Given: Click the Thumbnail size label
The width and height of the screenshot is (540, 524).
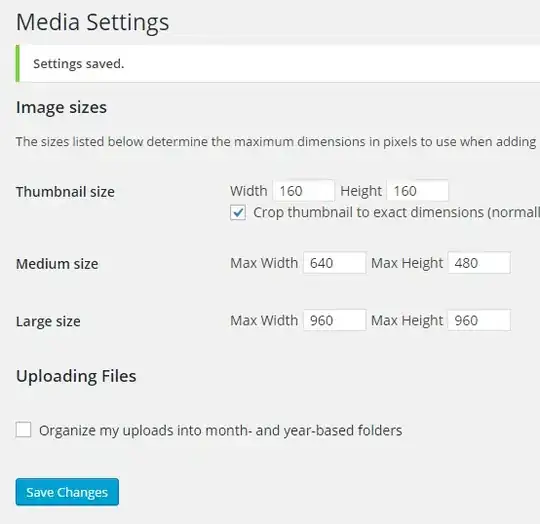Looking at the screenshot, I should [65, 192].
